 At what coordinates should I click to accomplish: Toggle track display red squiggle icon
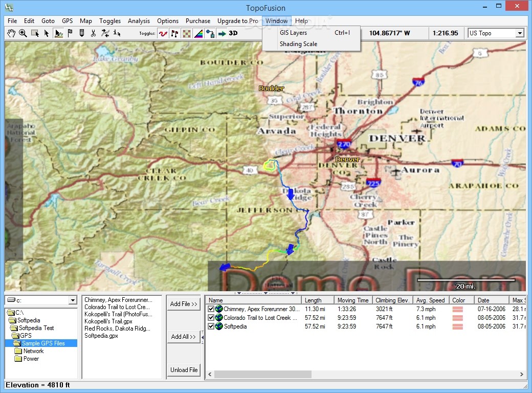163,34
